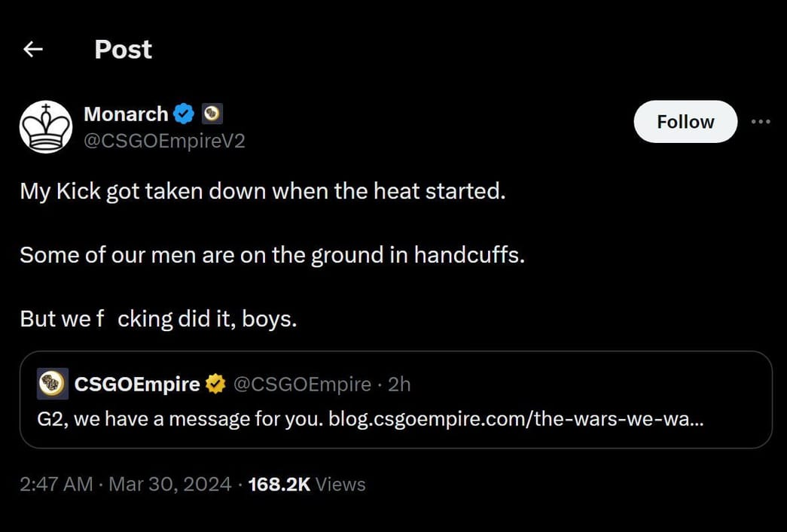The height and width of the screenshot is (532, 787).
Task: Open the Monarch display name
Action: point(126,114)
